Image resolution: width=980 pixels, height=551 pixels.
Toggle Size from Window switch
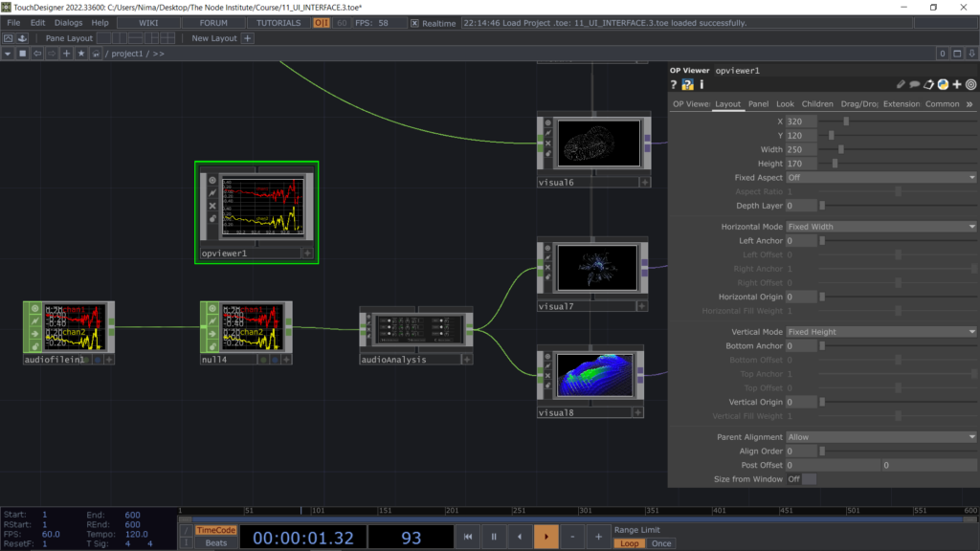click(809, 479)
